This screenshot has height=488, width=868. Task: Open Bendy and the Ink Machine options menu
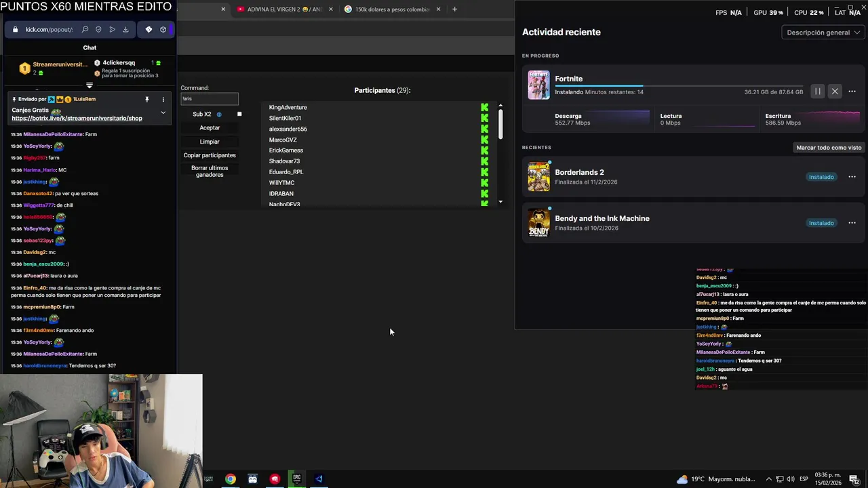click(852, 223)
